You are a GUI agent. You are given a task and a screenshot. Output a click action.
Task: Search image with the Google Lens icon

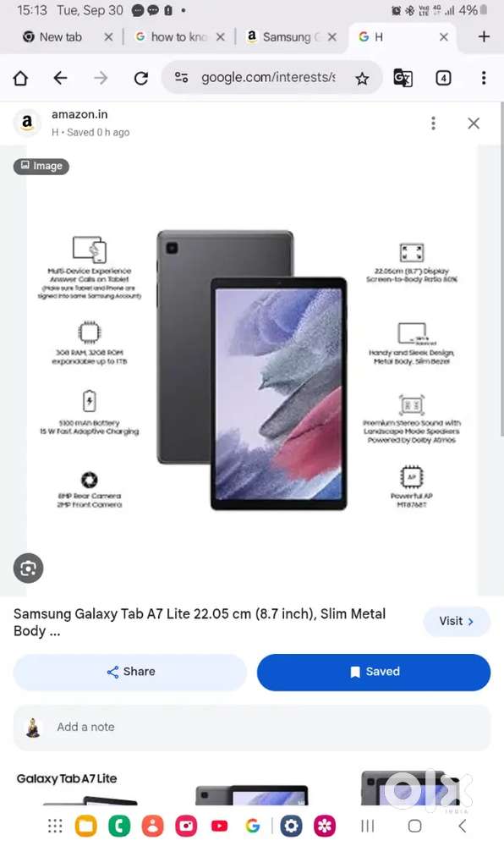coord(28,569)
